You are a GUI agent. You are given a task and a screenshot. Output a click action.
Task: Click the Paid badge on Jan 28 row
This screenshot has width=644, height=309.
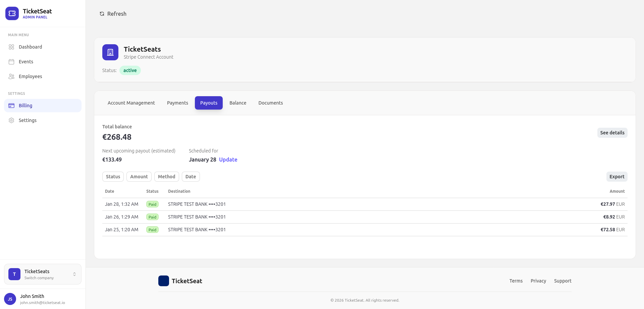[x=152, y=204]
